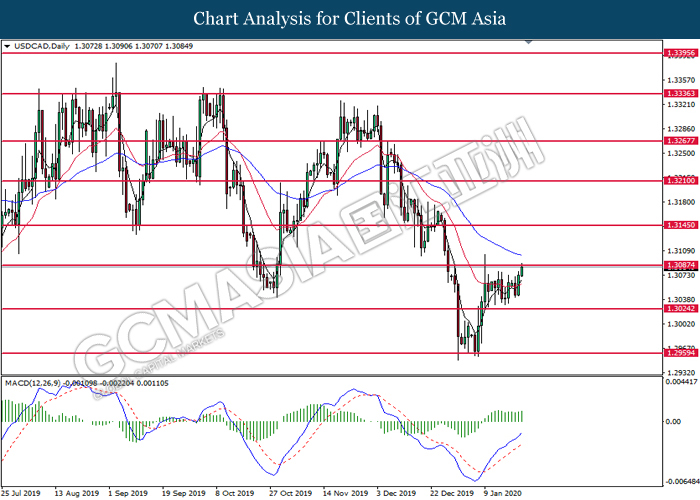Image resolution: width=700 pixels, height=500 pixels.
Task: Click the 13 Aug 2019 date label
Action: tap(77, 493)
